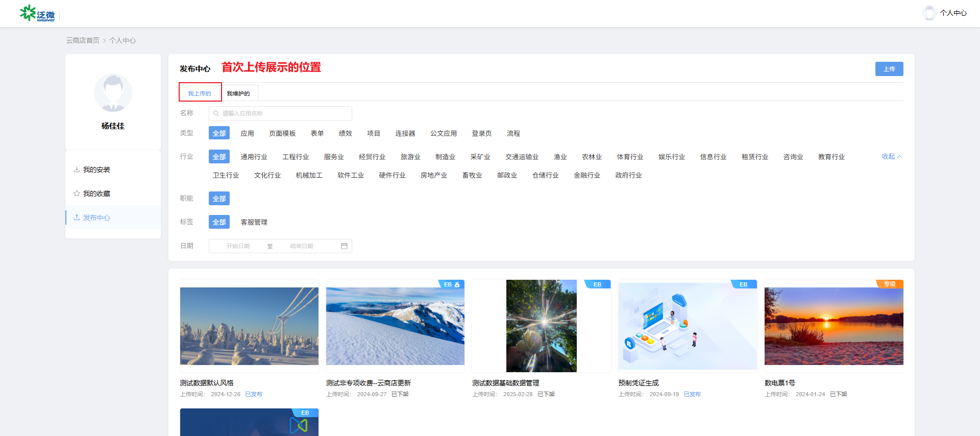The image size is (980, 436).
Task: Filter industry by 经贸行业
Action: (x=372, y=157)
